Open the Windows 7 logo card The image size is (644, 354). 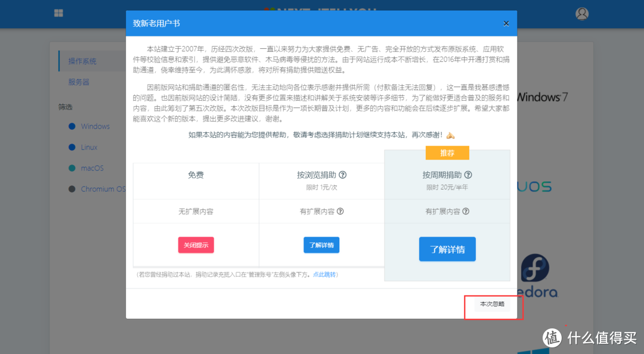(542, 97)
